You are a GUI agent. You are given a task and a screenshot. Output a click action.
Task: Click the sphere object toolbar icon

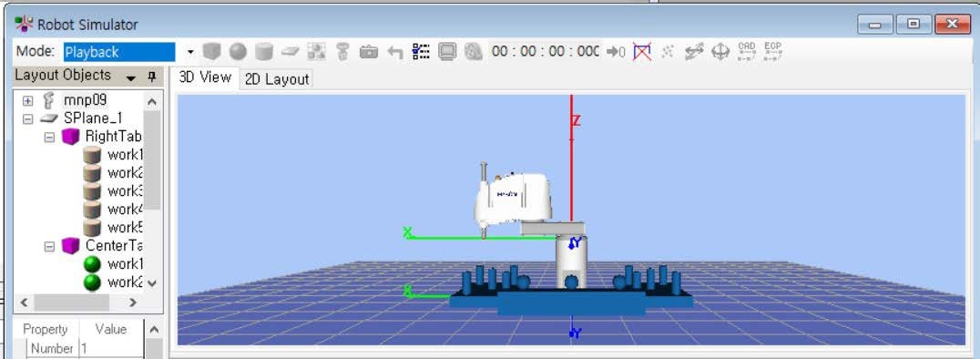click(238, 51)
